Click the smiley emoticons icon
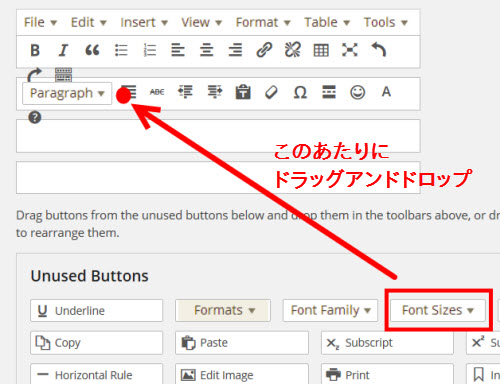This screenshot has height=384, width=500. pyautogui.click(x=358, y=92)
